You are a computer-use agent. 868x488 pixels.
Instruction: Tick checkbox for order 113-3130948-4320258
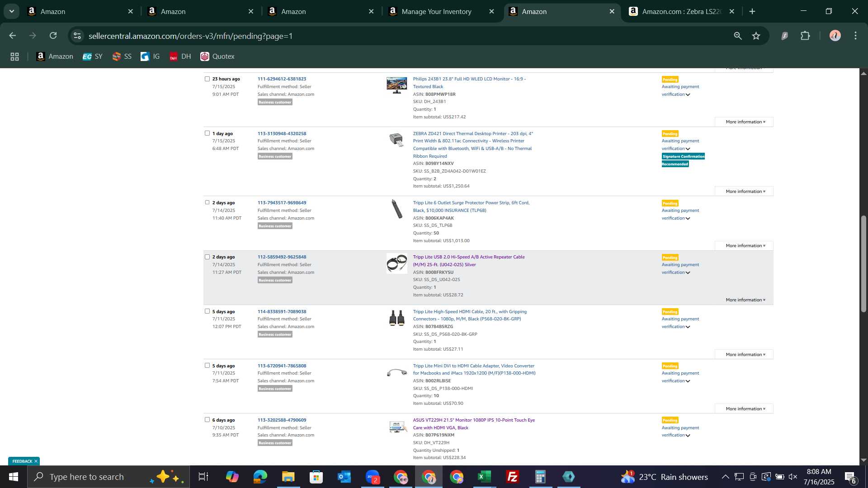(x=207, y=133)
